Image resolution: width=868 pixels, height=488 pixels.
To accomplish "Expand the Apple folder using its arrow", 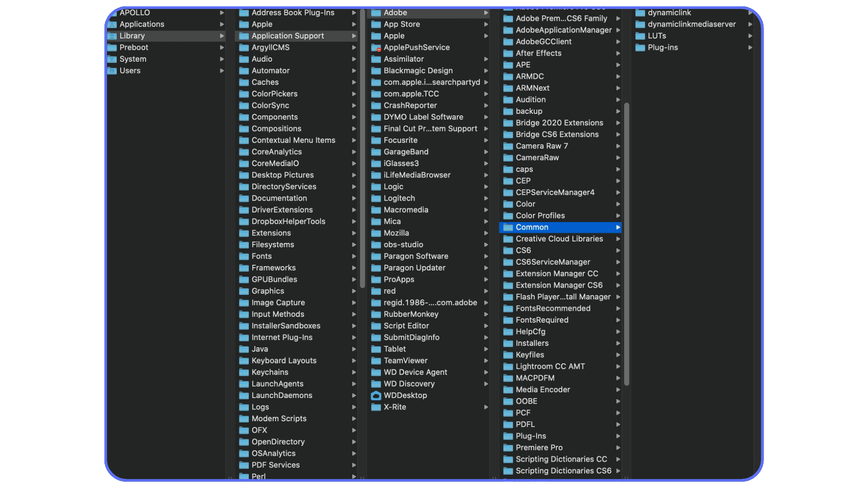I will point(354,24).
